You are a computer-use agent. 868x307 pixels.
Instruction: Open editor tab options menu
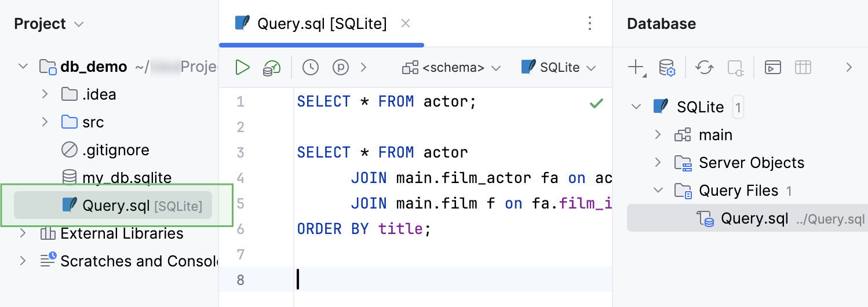point(590,24)
